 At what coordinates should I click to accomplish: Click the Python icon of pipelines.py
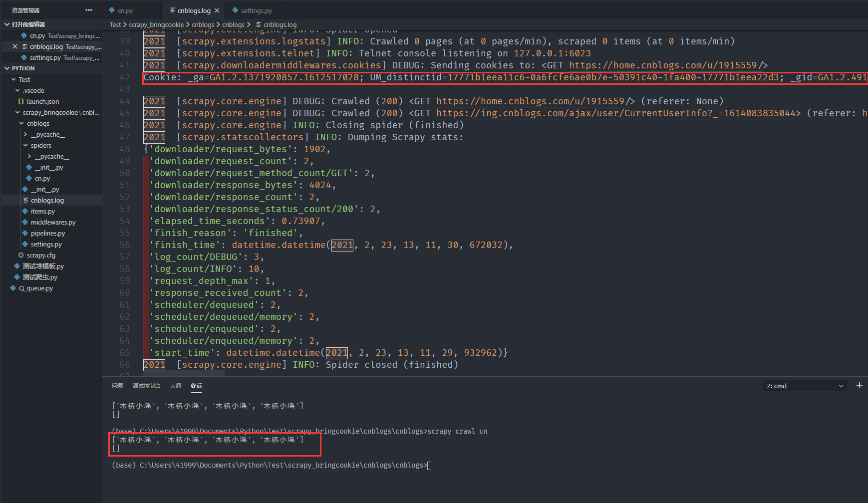[x=25, y=233]
